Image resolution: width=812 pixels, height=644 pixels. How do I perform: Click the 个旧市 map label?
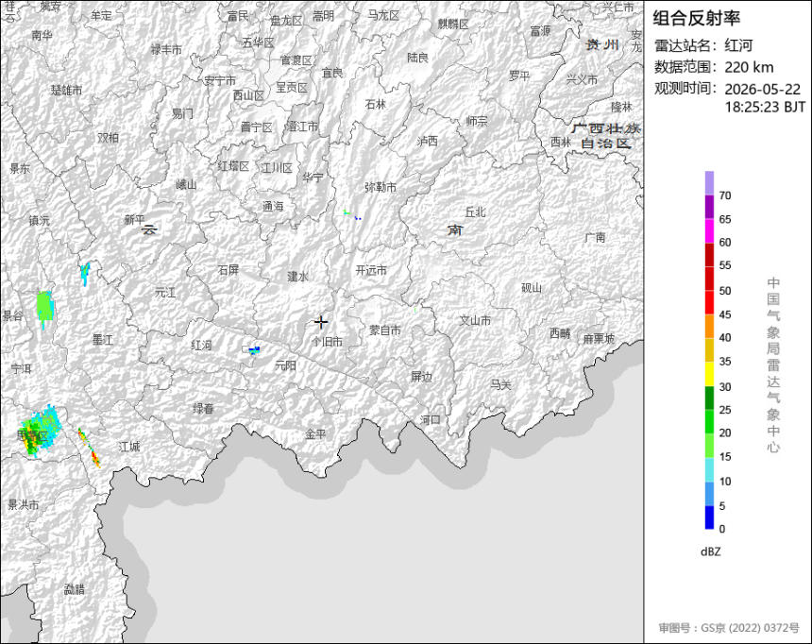328,342
